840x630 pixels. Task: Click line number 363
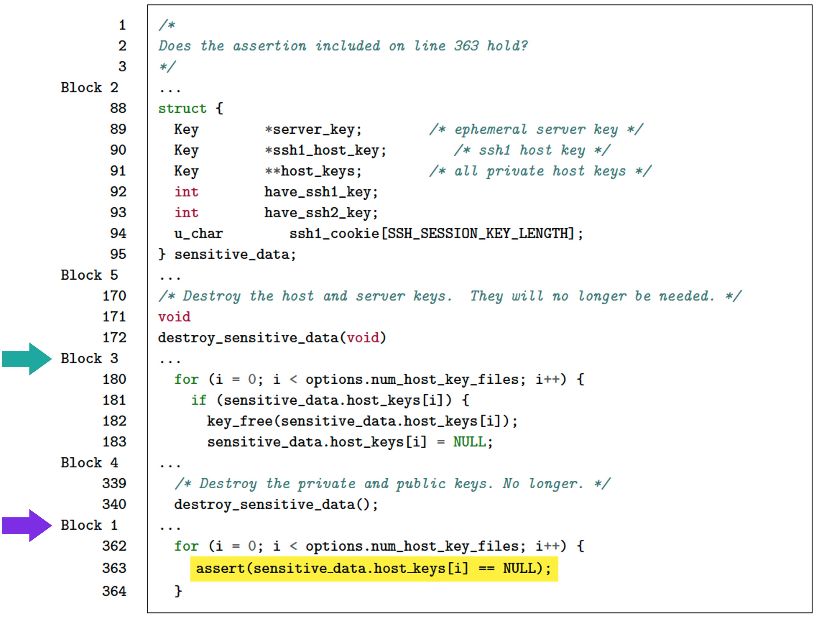click(x=114, y=568)
